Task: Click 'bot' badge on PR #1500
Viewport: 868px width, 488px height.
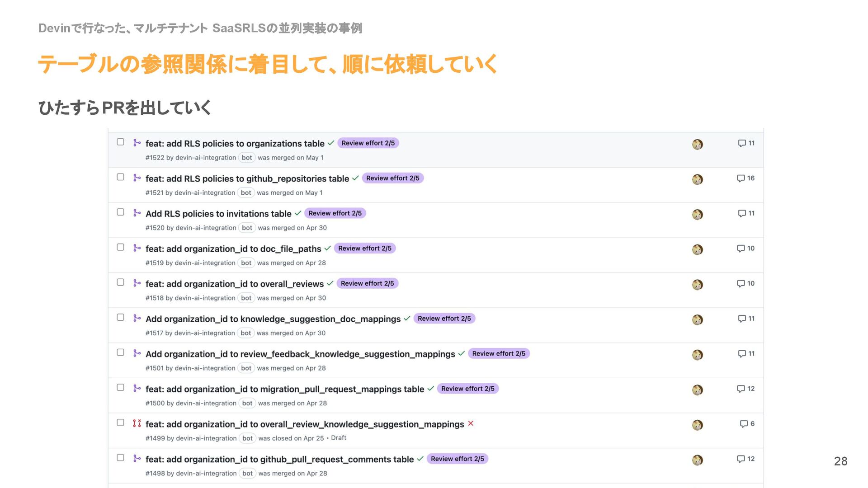Action: 247,404
